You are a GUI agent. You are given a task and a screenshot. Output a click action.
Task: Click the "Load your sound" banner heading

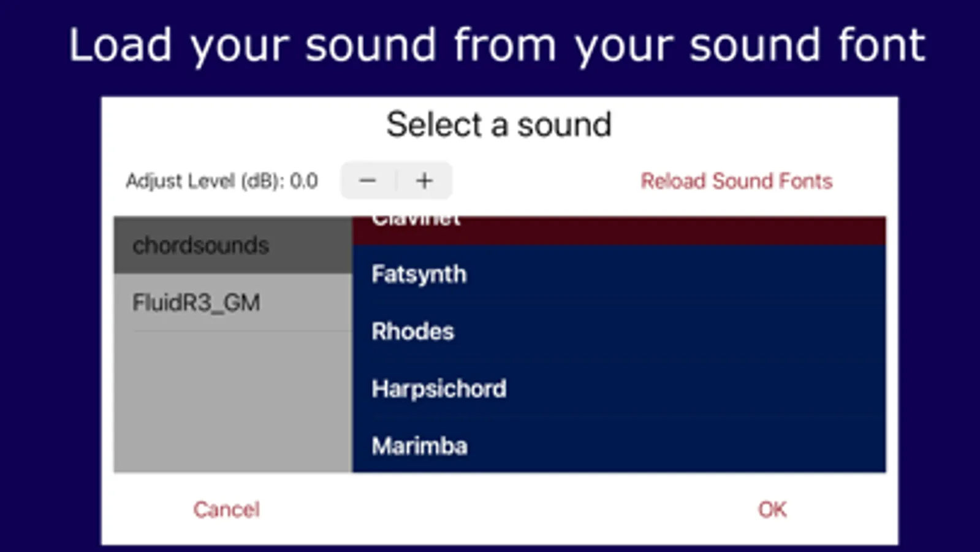click(x=496, y=45)
